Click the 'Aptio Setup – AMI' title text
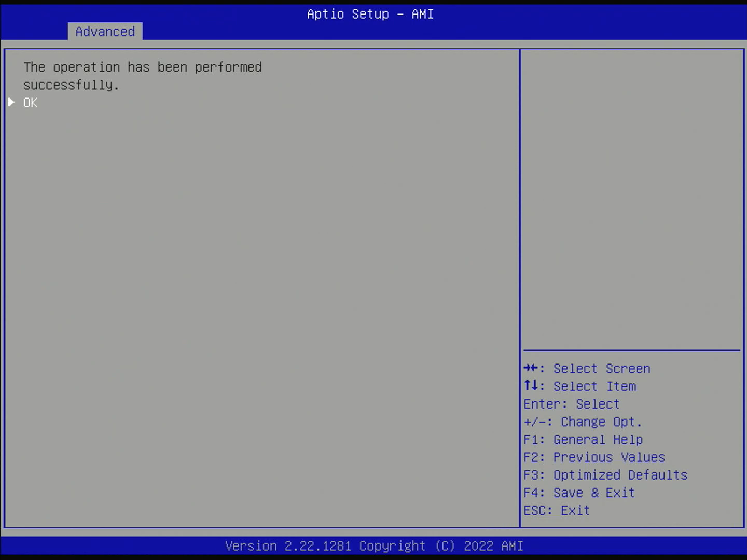Screen dimensions: 747x560 [x=370, y=14]
